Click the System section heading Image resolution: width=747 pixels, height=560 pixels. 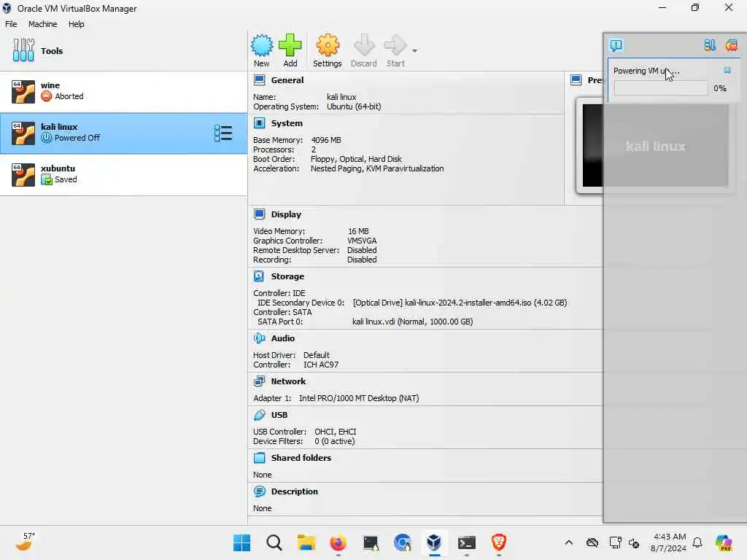coord(287,123)
